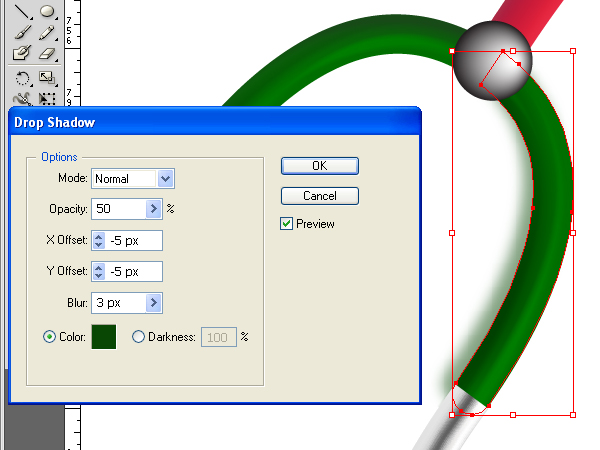Click the bottom-right bounding box handle
600x450 pixels.
(573, 415)
